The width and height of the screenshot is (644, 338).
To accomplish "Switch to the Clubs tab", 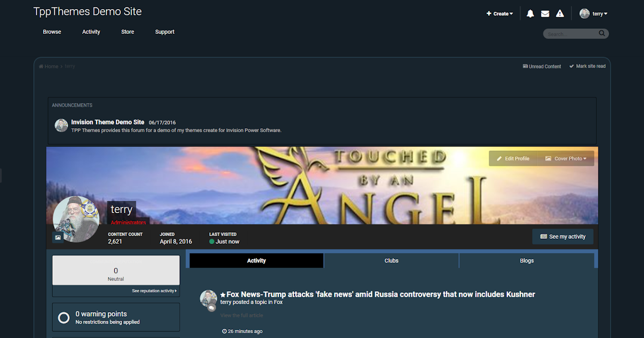I will coord(392,261).
